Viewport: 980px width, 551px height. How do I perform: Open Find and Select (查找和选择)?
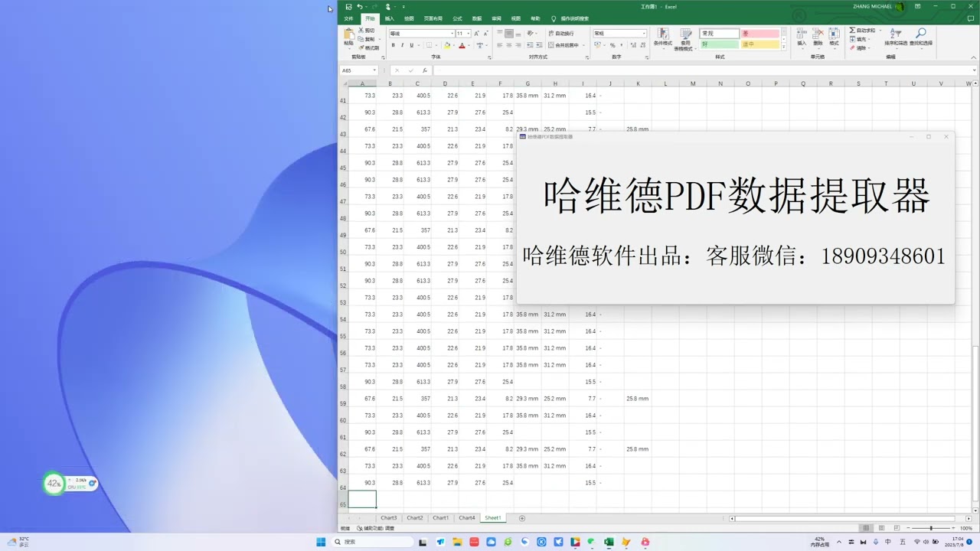[x=921, y=37]
